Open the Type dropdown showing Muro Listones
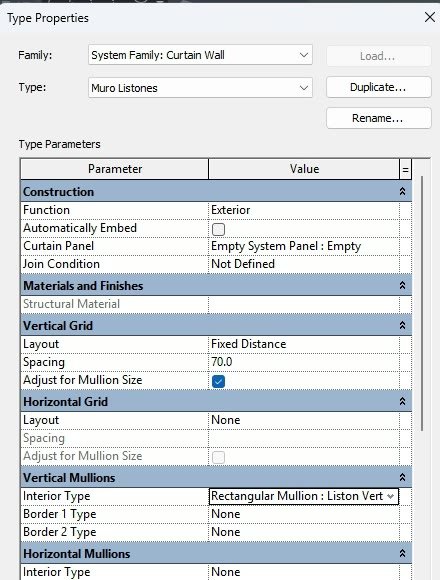Viewport: 440px width, 580px height. [x=200, y=88]
